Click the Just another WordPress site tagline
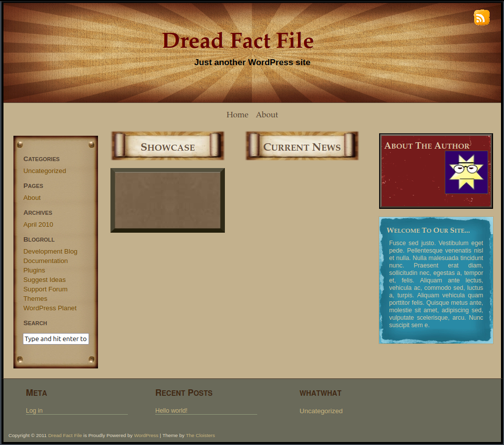The width and height of the screenshot is (504, 445). click(x=252, y=62)
